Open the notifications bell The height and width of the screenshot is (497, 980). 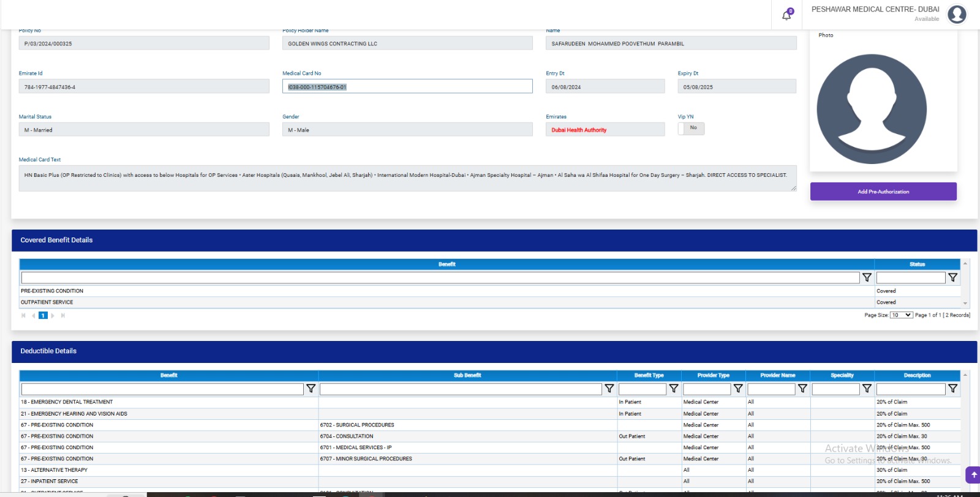[786, 15]
